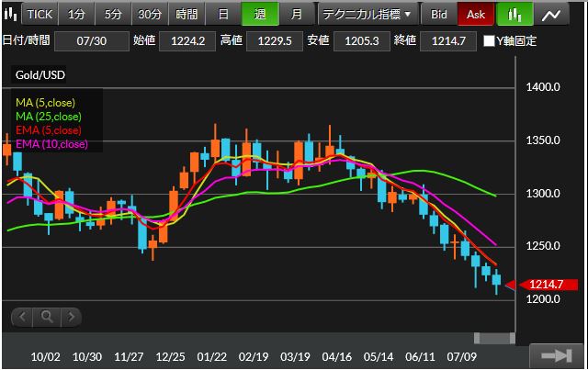588x370 pixels.
Task: Click the 高値 field showing 1229.5
Action: point(275,41)
